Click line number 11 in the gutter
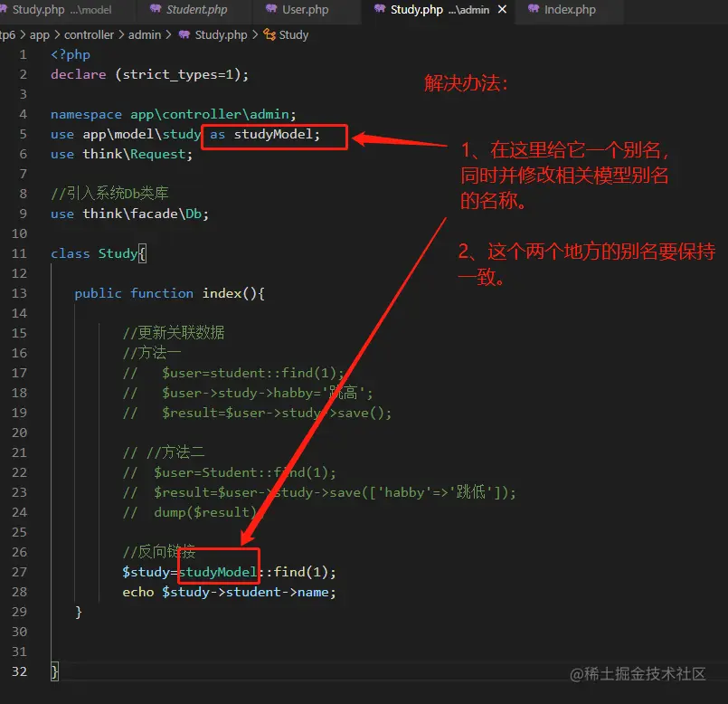This screenshot has width=728, height=704. click(x=19, y=253)
